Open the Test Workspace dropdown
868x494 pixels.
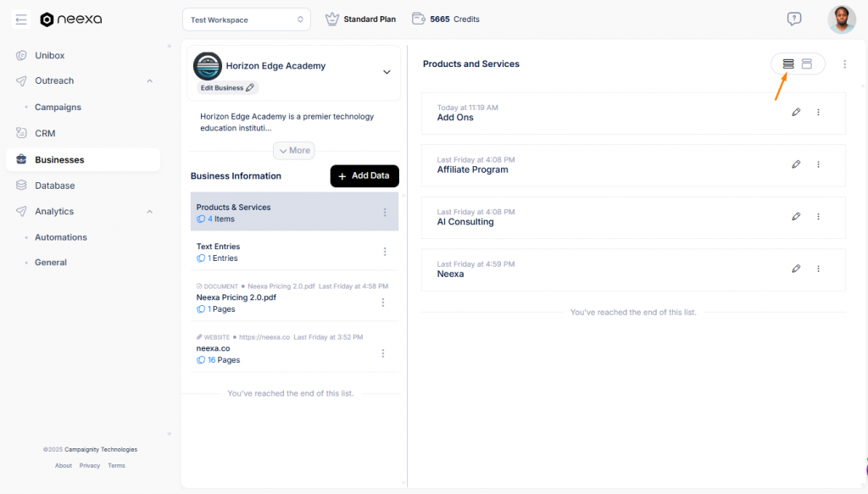pos(245,19)
